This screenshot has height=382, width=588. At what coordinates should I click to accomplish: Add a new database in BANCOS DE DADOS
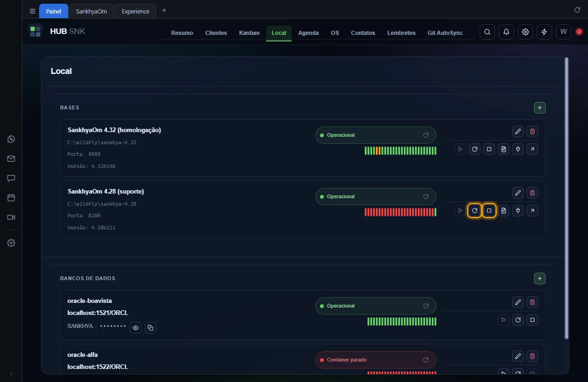coord(540,279)
